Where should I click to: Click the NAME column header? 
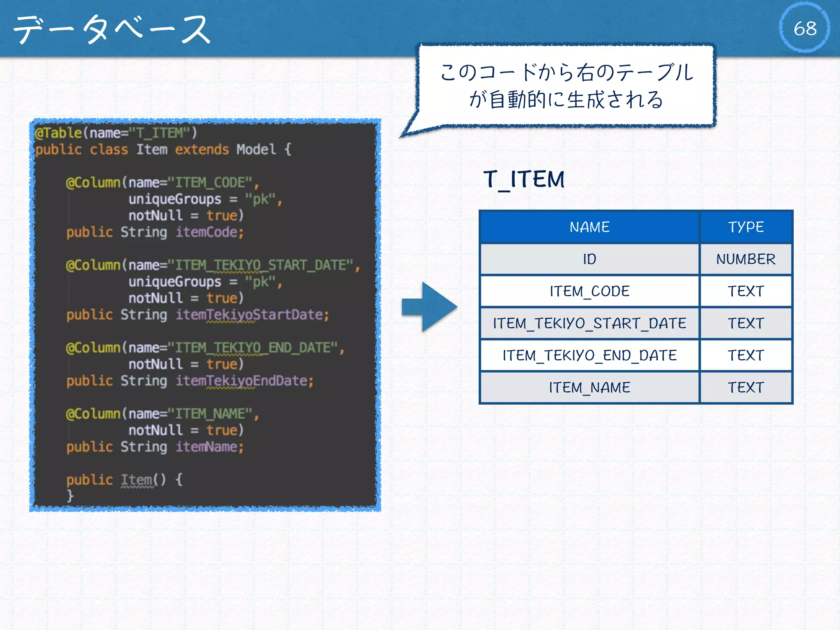(x=589, y=227)
